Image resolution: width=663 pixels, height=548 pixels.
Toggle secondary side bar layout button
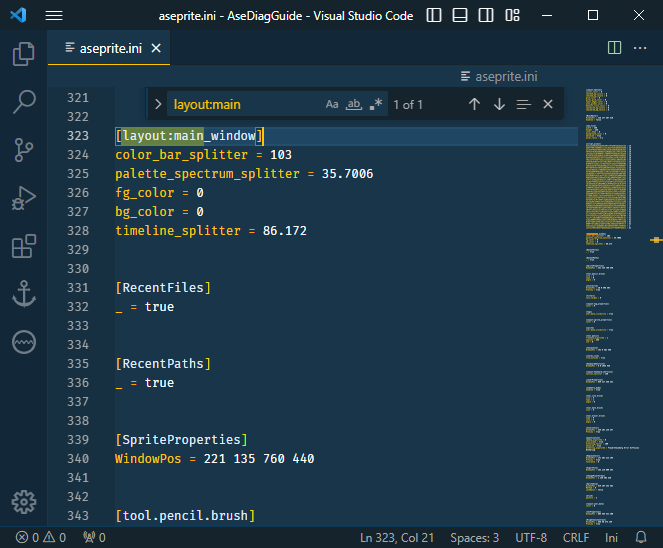[x=486, y=15]
